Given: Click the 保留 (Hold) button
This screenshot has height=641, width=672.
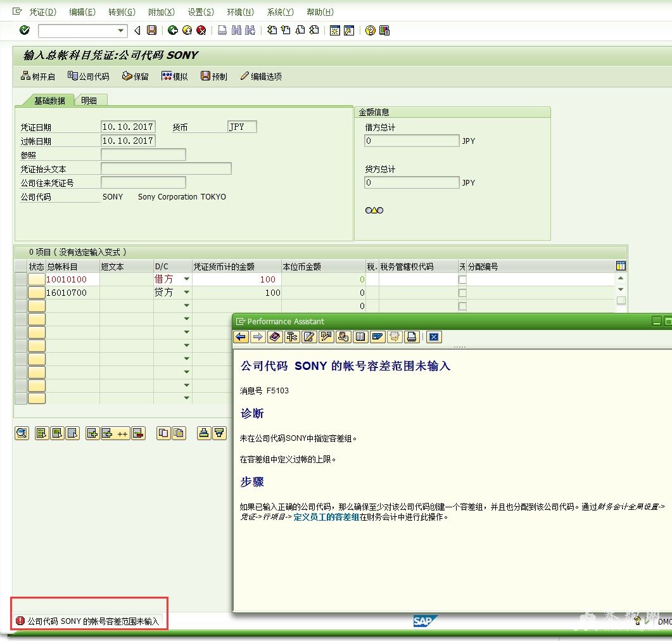Looking at the screenshot, I should point(136,76).
